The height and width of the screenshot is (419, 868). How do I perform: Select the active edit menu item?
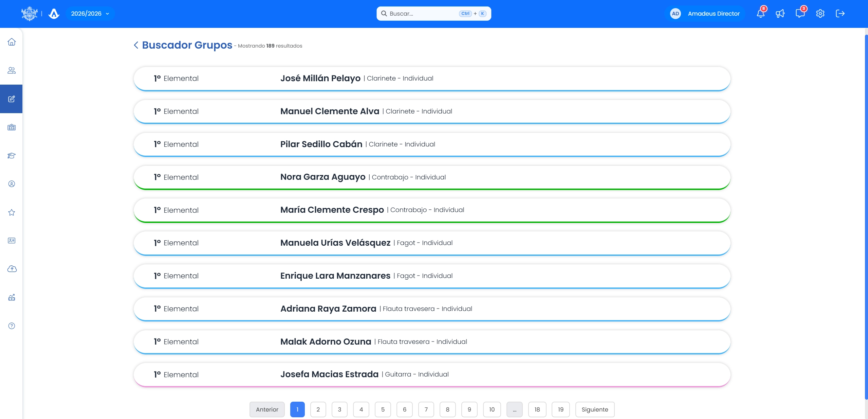pyautogui.click(x=11, y=99)
